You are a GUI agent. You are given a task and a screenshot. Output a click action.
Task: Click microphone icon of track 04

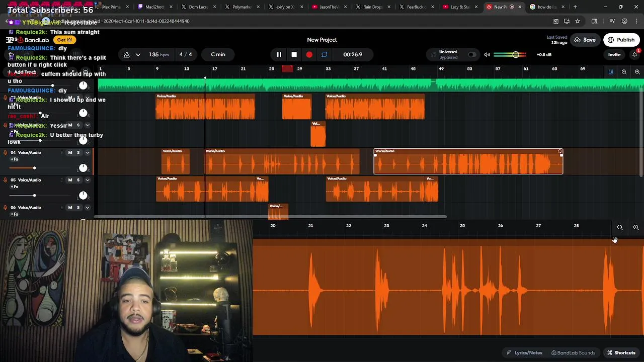pos(6,152)
